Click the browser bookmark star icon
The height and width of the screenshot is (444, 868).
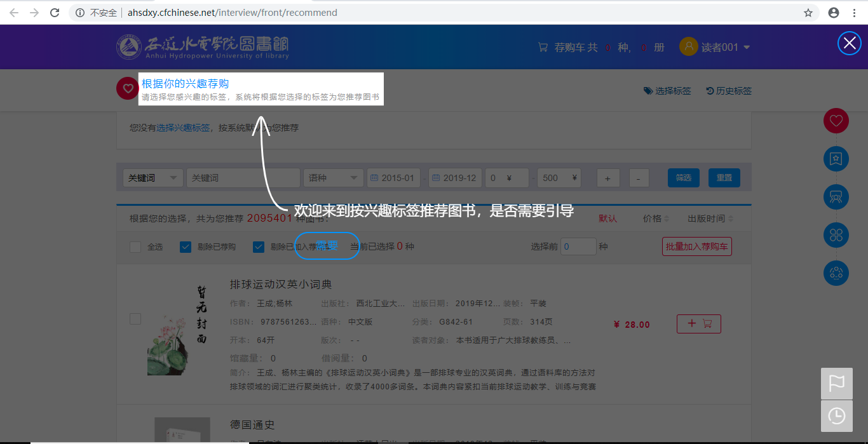pyautogui.click(x=808, y=13)
